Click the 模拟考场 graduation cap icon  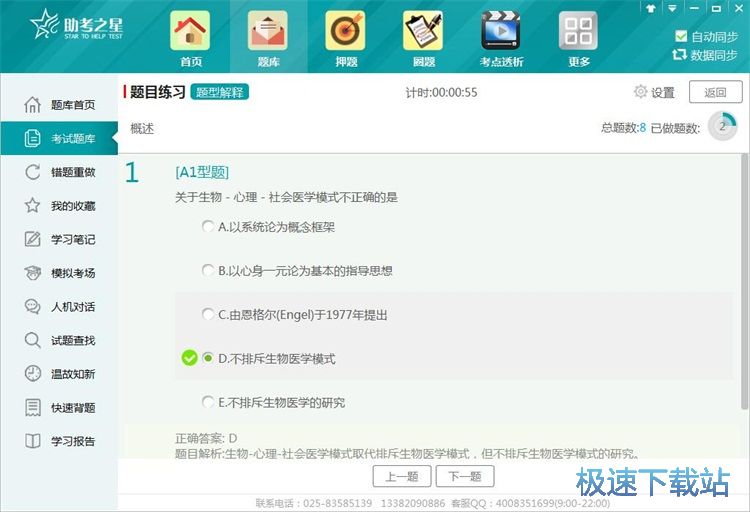click(x=33, y=273)
